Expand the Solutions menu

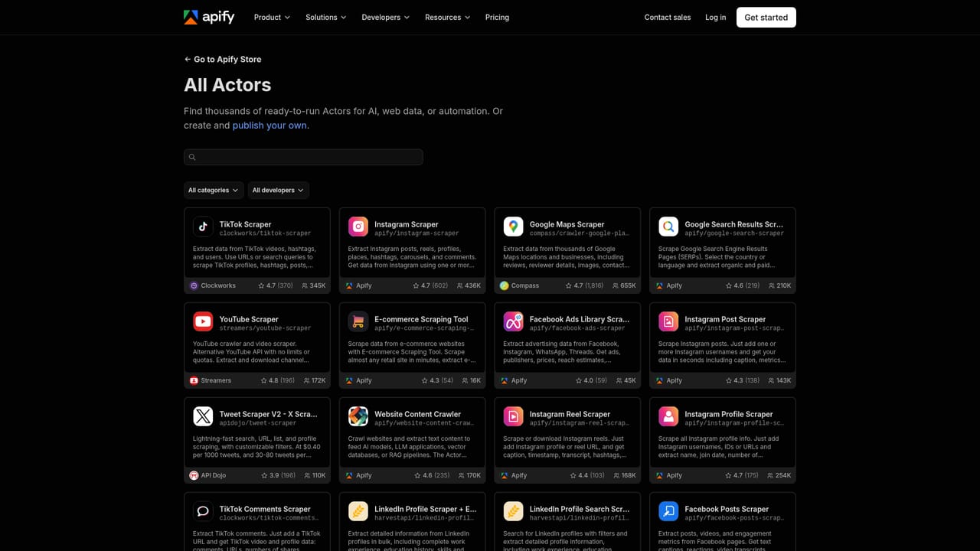325,17
